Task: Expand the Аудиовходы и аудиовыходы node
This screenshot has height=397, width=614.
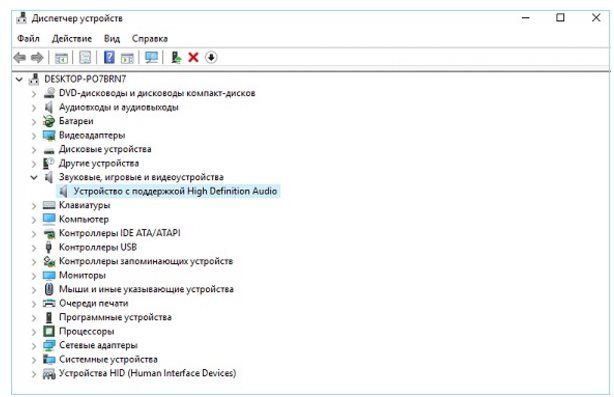Action: (34, 108)
